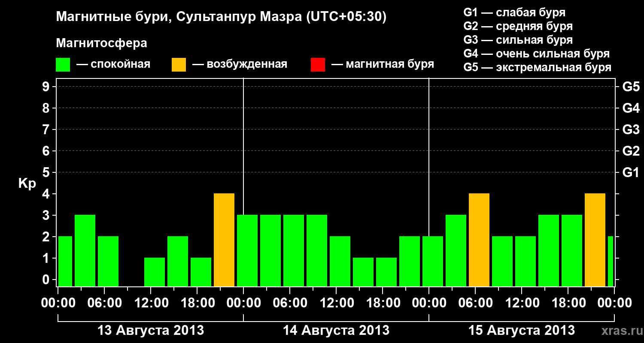The image size is (644, 343).
Task: Click 'G5 — экстремальная буря' legend line
Action: (x=538, y=68)
